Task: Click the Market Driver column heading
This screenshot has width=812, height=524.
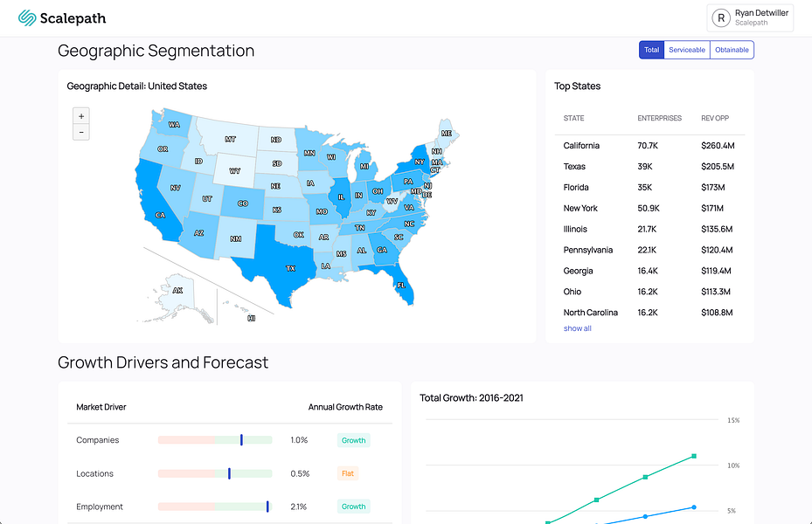Action: click(x=101, y=407)
